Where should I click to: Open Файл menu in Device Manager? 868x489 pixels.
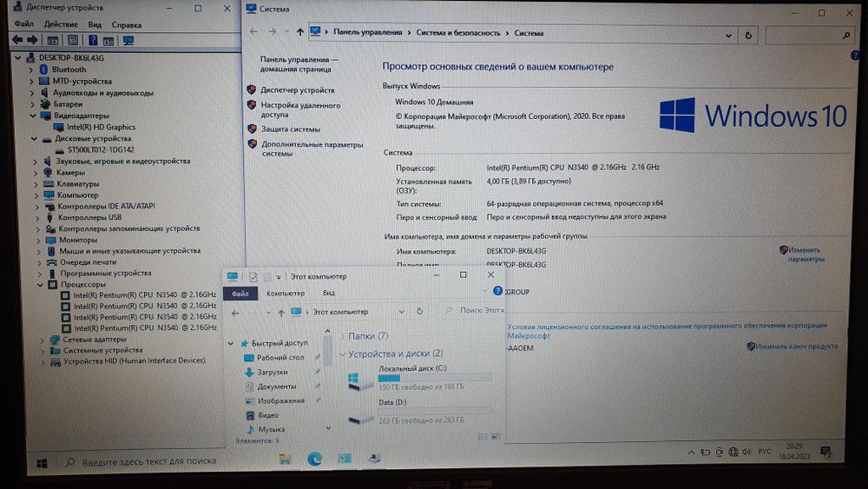coord(23,23)
